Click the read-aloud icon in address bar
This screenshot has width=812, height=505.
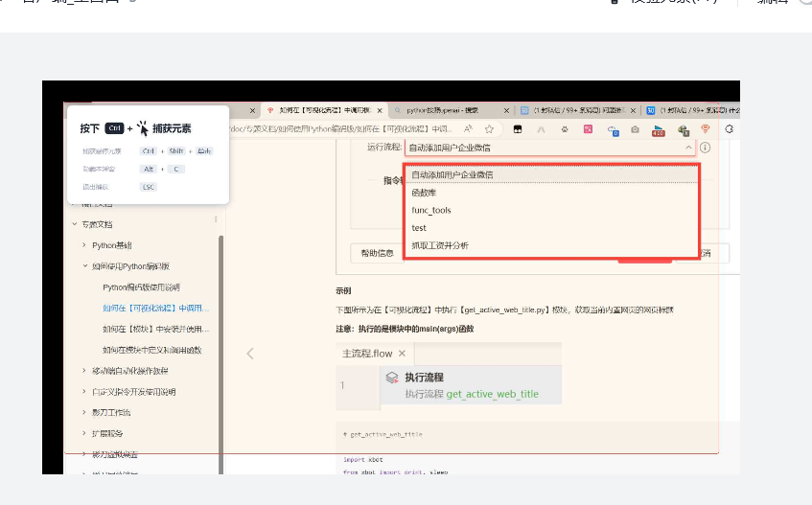[x=469, y=128]
